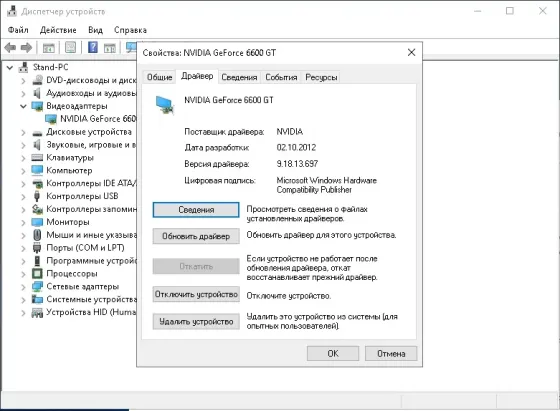Click the Клавиатуры keyboard icon
This screenshot has width=560, height=411.
tap(37, 157)
